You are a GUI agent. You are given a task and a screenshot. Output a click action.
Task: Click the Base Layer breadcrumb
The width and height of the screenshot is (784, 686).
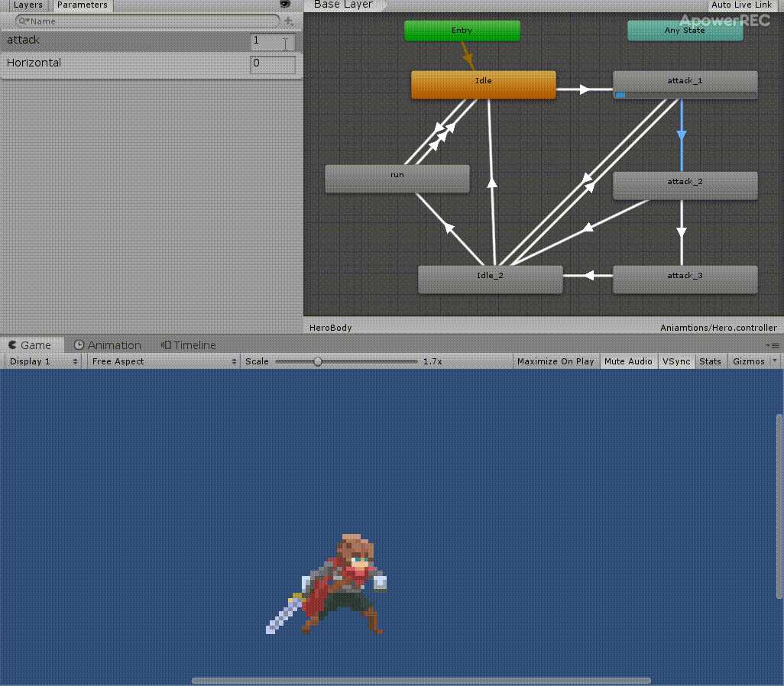pos(343,5)
